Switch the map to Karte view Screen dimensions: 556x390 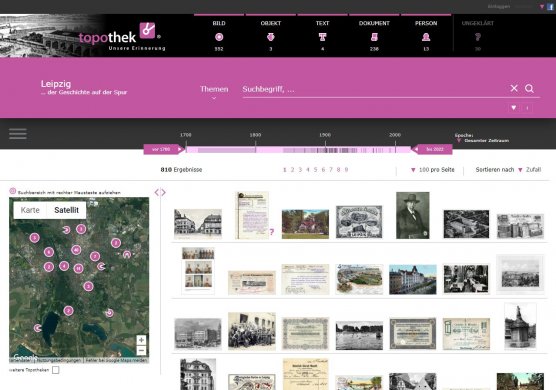(x=30, y=210)
